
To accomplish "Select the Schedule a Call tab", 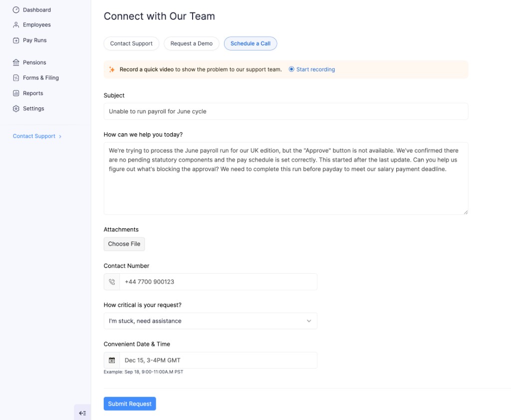I will coord(251,43).
